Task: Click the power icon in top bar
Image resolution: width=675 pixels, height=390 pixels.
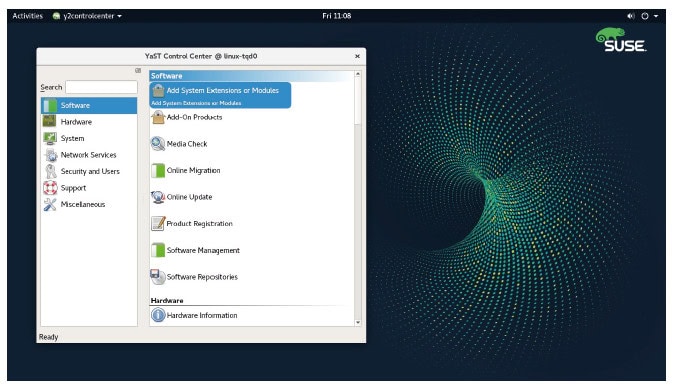Action: point(645,16)
